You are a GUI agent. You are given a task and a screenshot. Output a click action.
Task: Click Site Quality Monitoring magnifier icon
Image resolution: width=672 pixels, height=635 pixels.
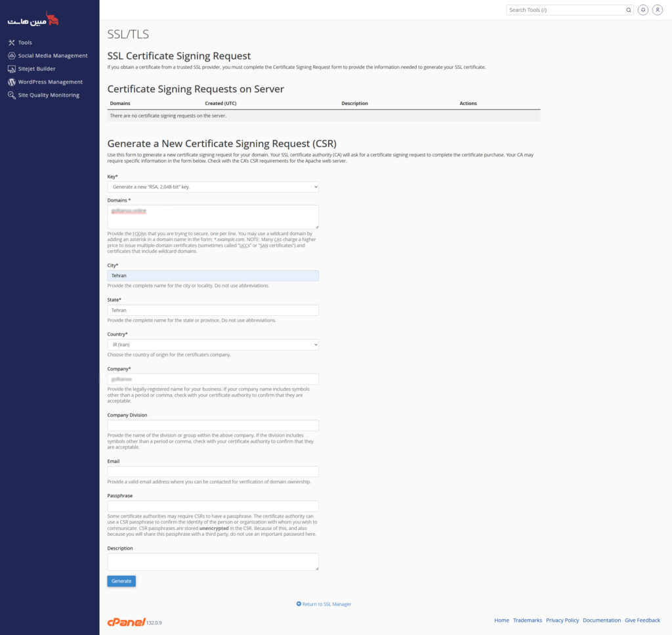click(12, 95)
